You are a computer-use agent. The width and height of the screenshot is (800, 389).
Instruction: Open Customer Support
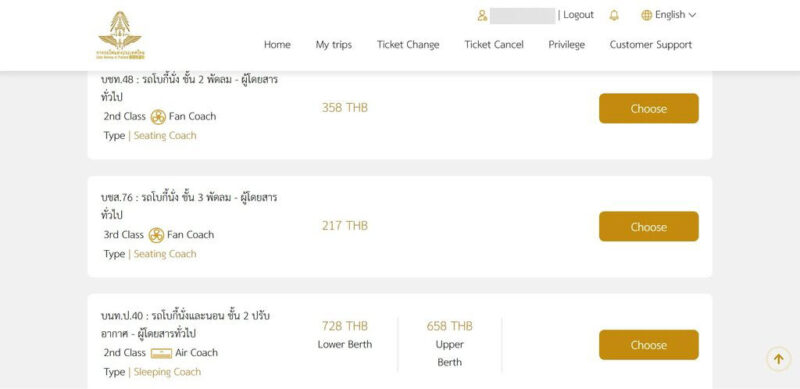(651, 45)
